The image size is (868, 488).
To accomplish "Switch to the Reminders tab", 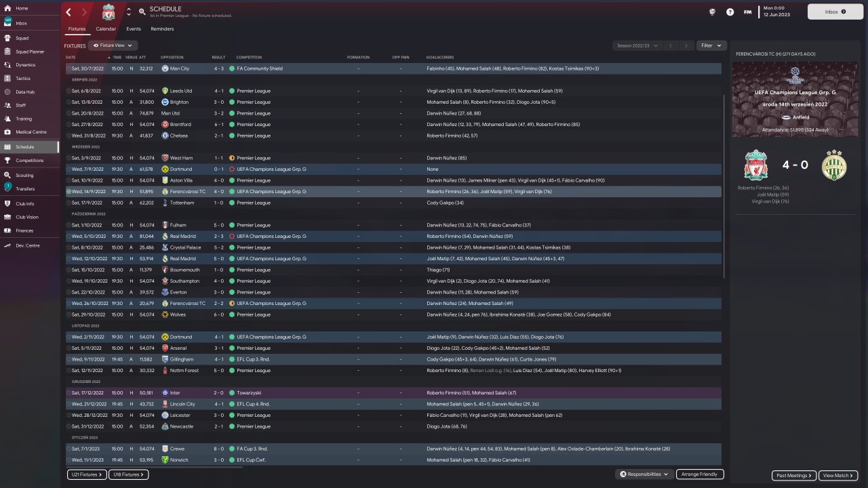I will [x=162, y=29].
